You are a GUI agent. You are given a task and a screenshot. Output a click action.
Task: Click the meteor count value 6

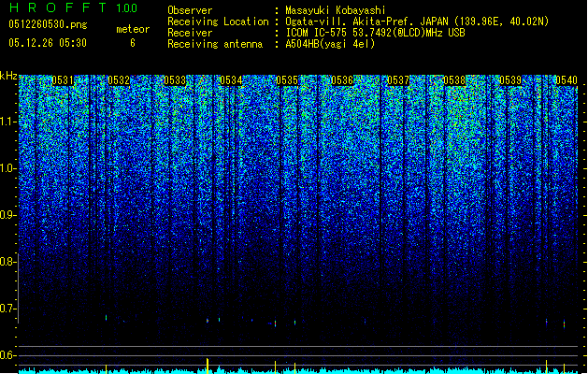(133, 43)
